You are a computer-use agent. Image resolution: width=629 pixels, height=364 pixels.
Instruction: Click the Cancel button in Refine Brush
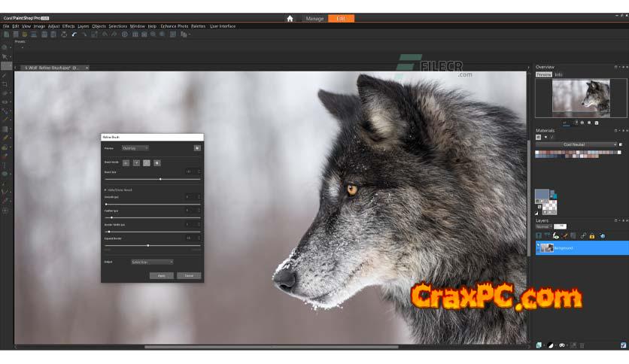coord(189,276)
